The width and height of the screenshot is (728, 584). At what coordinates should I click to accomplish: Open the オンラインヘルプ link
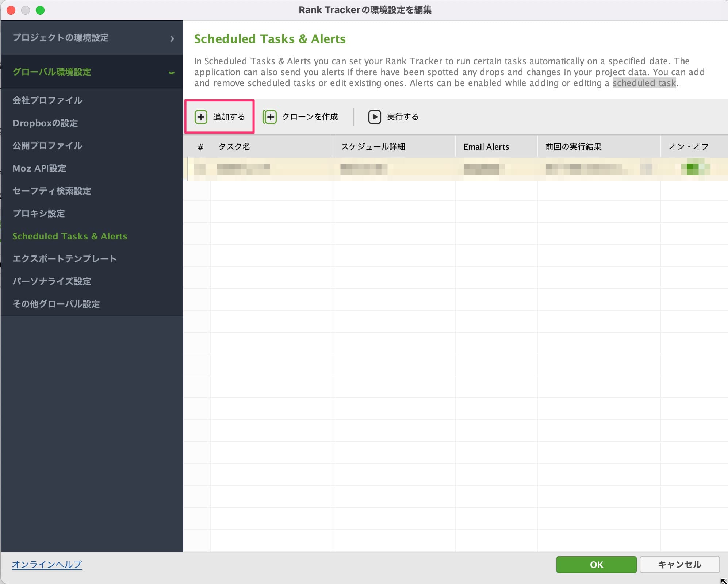[47, 565]
